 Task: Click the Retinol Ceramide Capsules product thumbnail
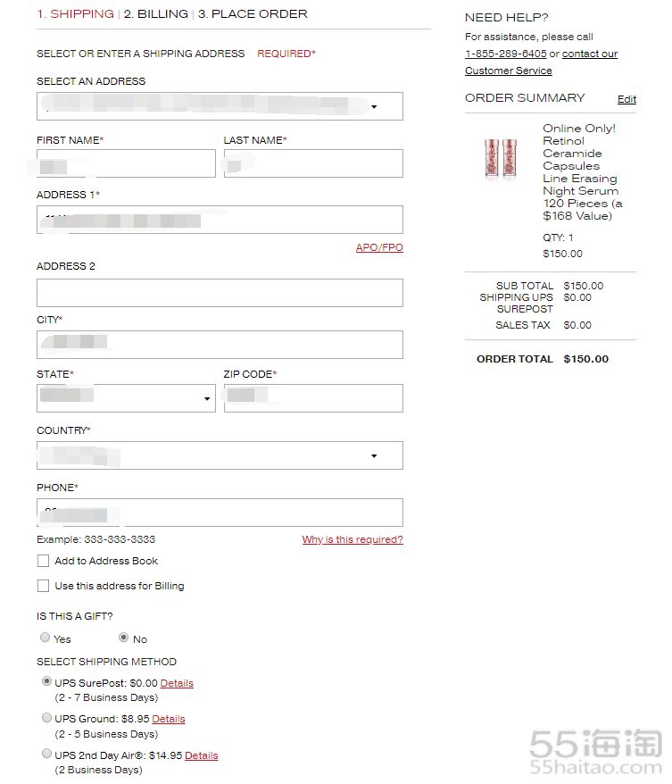(501, 157)
